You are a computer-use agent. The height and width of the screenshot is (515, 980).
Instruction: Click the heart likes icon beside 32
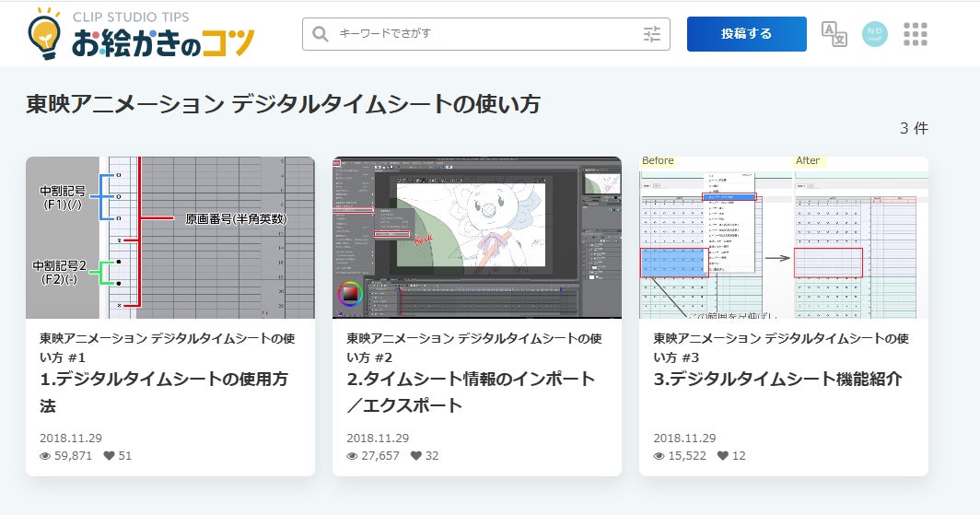(x=415, y=456)
